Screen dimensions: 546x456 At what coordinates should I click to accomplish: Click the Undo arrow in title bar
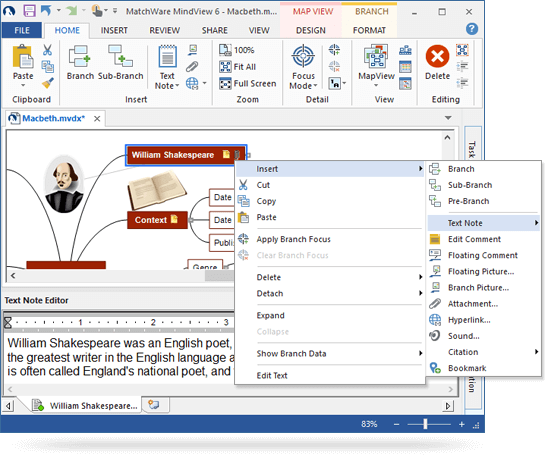46,11
